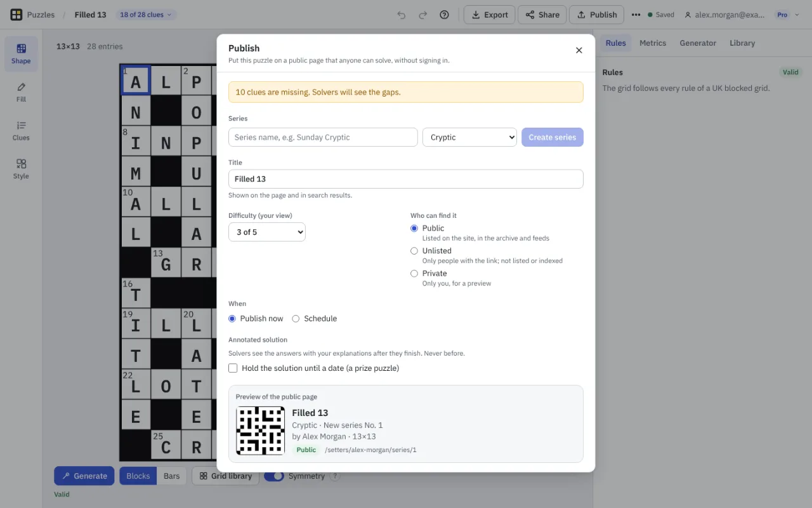Viewport: 812px width, 508px height.
Task: Open the help question mark icon
Action: [x=445, y=15]
